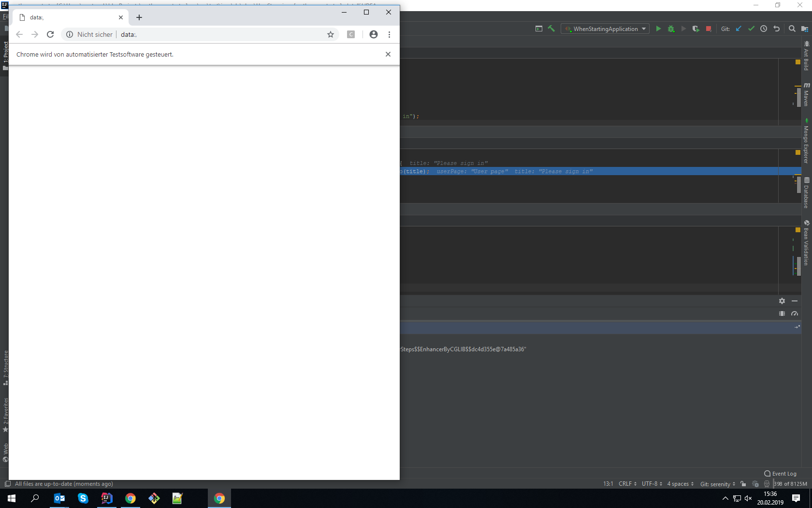Screen dimensions: 812x508
Task: Reload the Chrome page
Action: (x=50, y=34)
